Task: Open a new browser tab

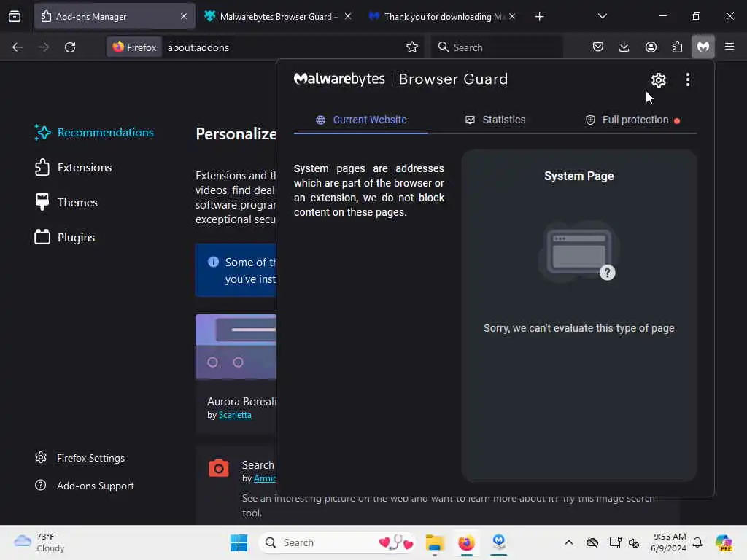Action: (x=539, y=17)
